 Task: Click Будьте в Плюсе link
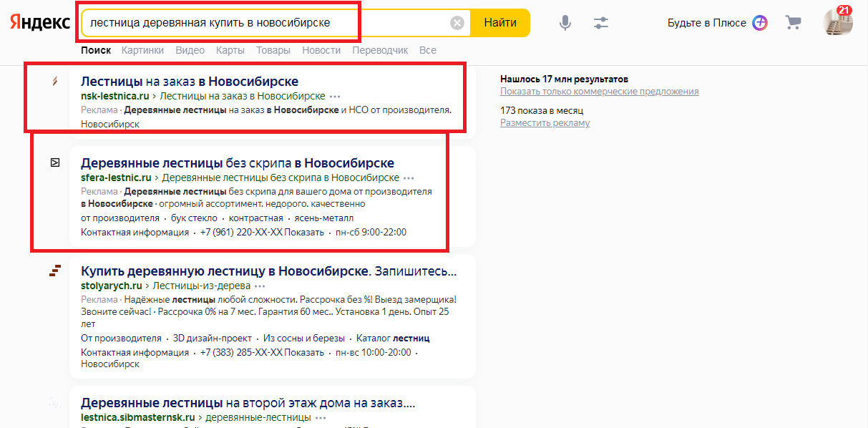pyautogui.click(x=707, y=23)
